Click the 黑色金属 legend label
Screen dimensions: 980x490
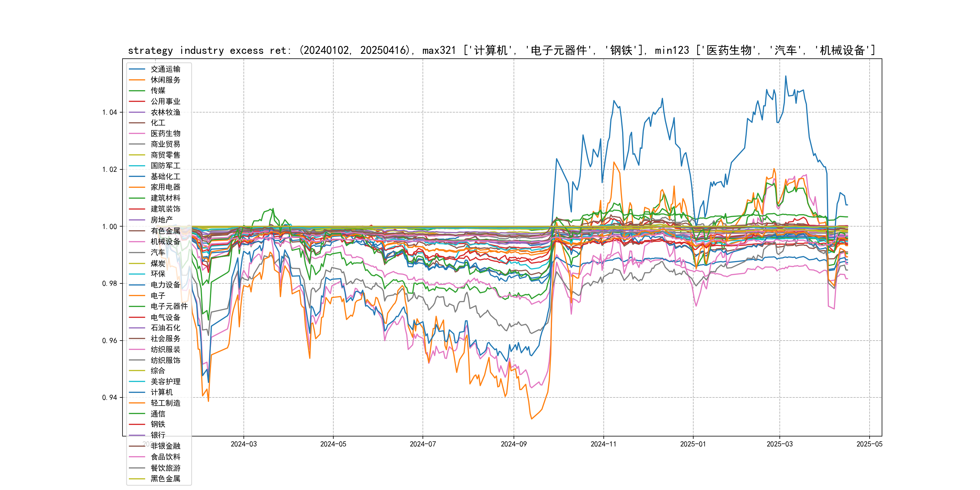[x=165, y=479]
